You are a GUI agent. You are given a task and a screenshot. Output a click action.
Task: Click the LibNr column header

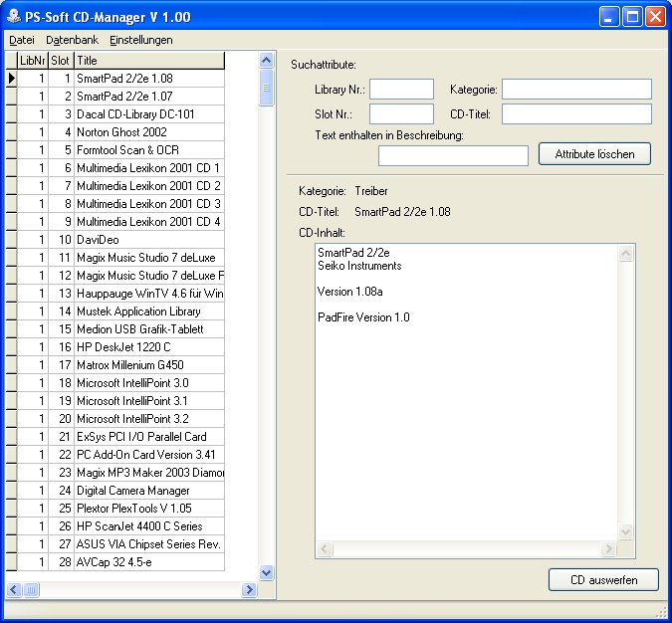pos(33,61)
